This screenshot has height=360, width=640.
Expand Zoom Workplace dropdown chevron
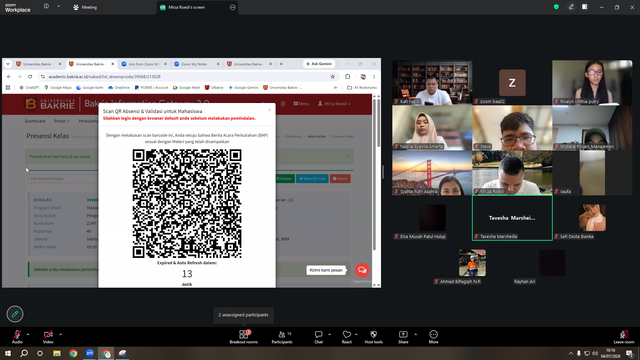(58, 7)
